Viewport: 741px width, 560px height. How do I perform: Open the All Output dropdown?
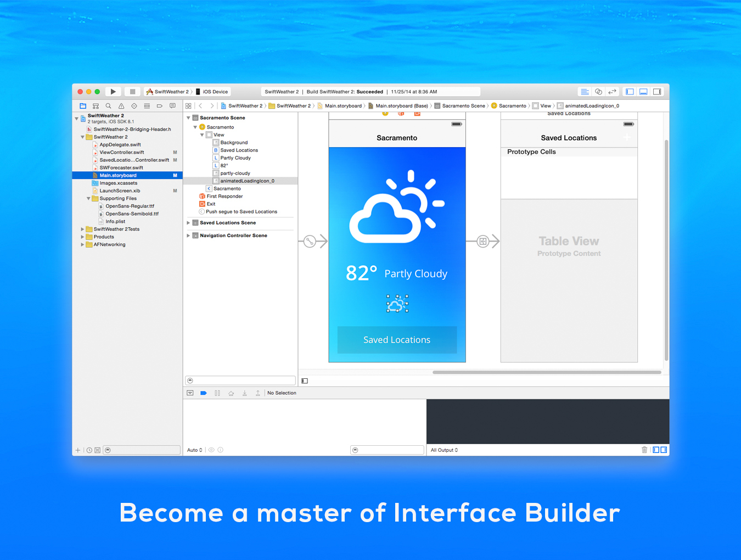point(444,450)
